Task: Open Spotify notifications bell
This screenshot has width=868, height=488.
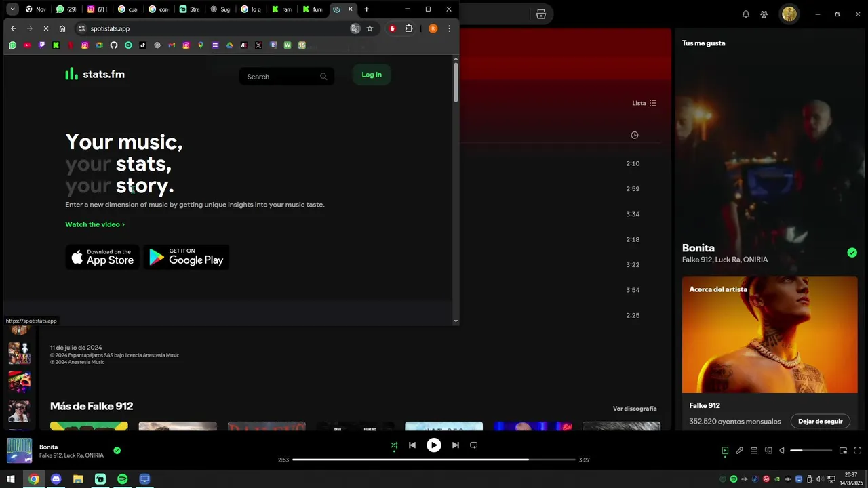Action: coord(746,14)
